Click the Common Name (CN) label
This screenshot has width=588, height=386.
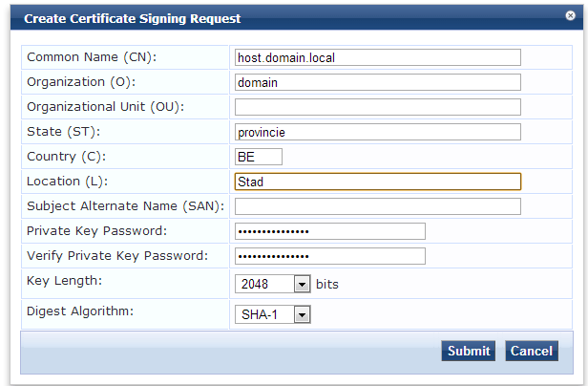[92, 57]
